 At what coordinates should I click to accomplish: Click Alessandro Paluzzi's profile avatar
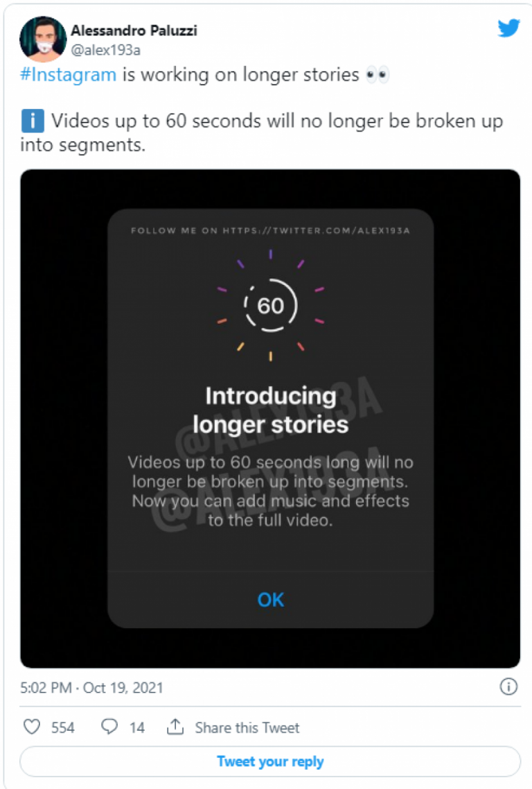(43, 38)
